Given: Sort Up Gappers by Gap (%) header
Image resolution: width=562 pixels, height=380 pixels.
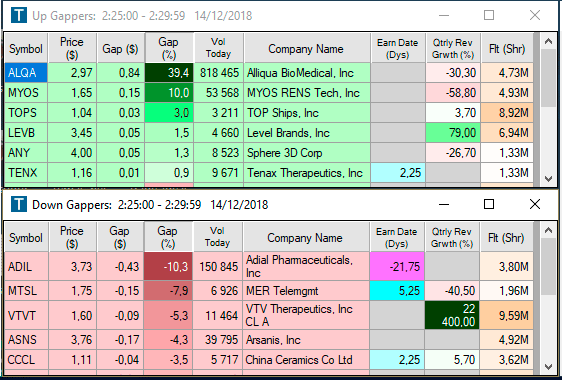Looking at the screenshot, I should (x=169, y=48).
